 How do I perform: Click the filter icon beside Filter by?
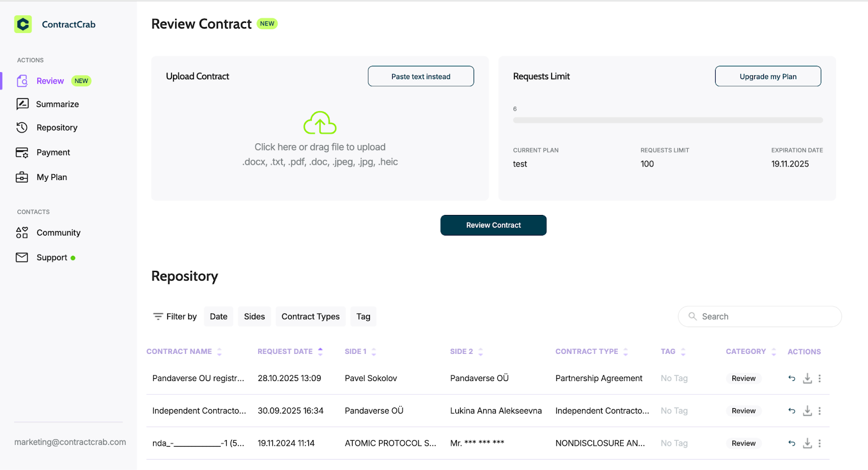coord(158,316)
